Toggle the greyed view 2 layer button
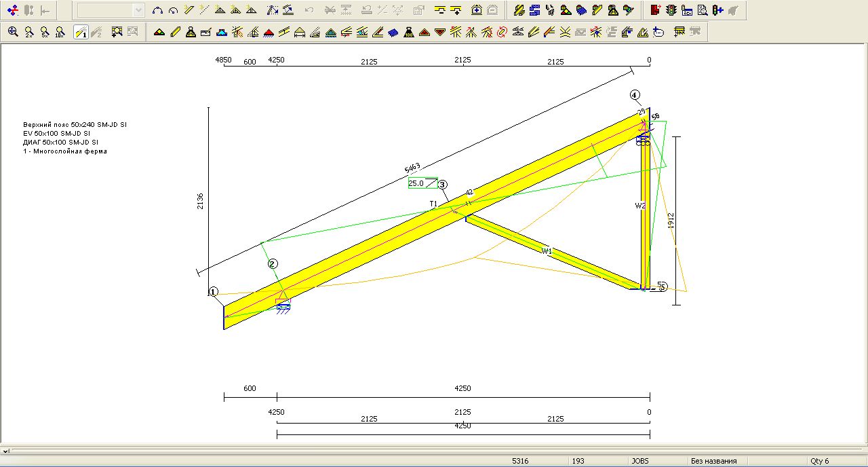 96,31
